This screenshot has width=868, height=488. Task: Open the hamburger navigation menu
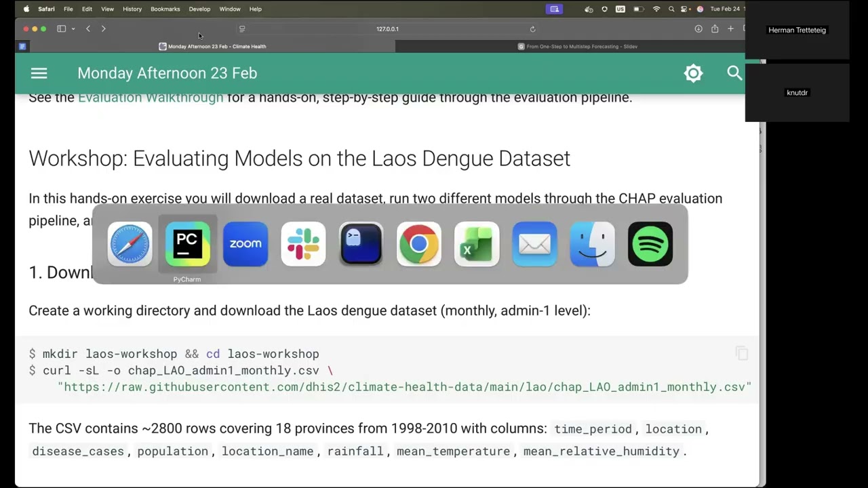pos(39,73)
